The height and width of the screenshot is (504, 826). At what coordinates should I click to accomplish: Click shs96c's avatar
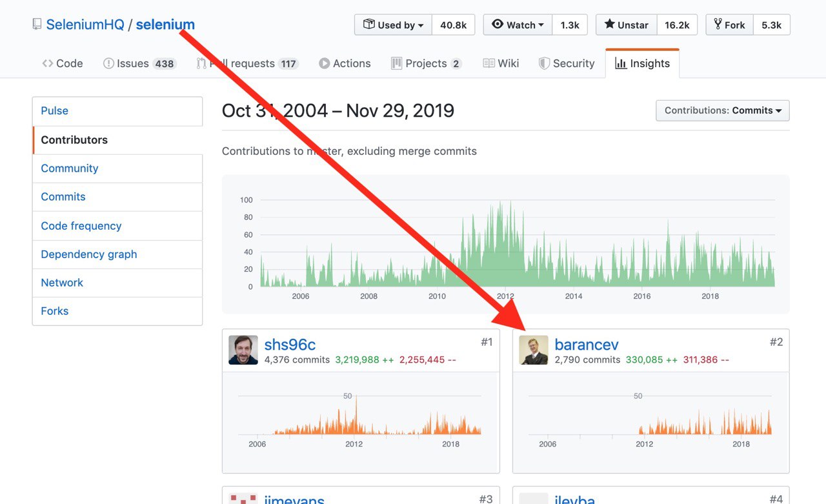pyautogui.click(x=243, y=350)
